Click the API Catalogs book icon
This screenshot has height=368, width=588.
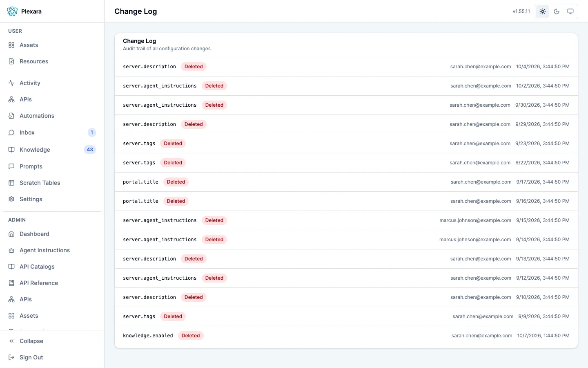click(11, 267)
